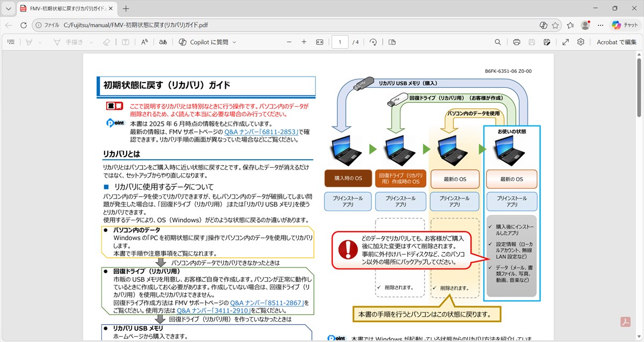Open the PDF table of contents panel
This screenshot has height=342, width=644.
11,42
